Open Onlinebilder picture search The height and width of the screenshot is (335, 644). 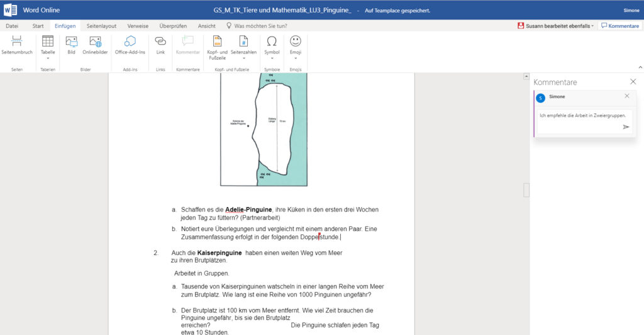[x=95, y=45]
